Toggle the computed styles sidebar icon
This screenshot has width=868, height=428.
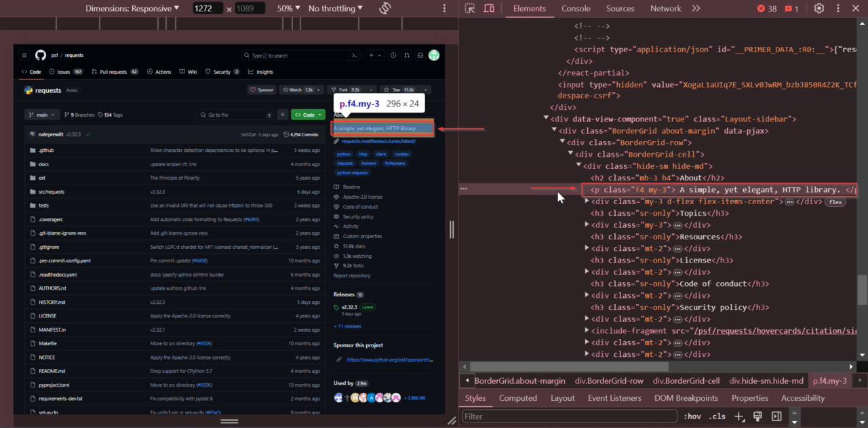coord(776,416)
